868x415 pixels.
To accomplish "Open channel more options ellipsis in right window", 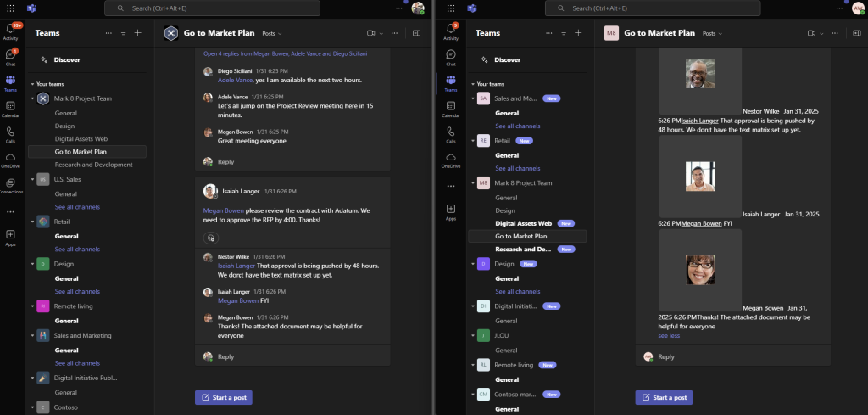I will click(x=835, y=33).
